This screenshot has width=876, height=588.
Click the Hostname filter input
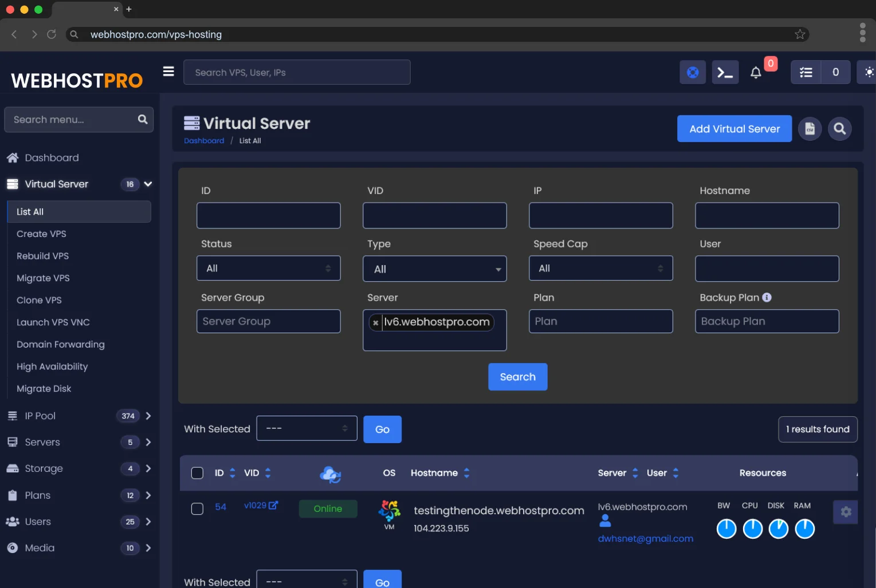[x=767, y=215]
